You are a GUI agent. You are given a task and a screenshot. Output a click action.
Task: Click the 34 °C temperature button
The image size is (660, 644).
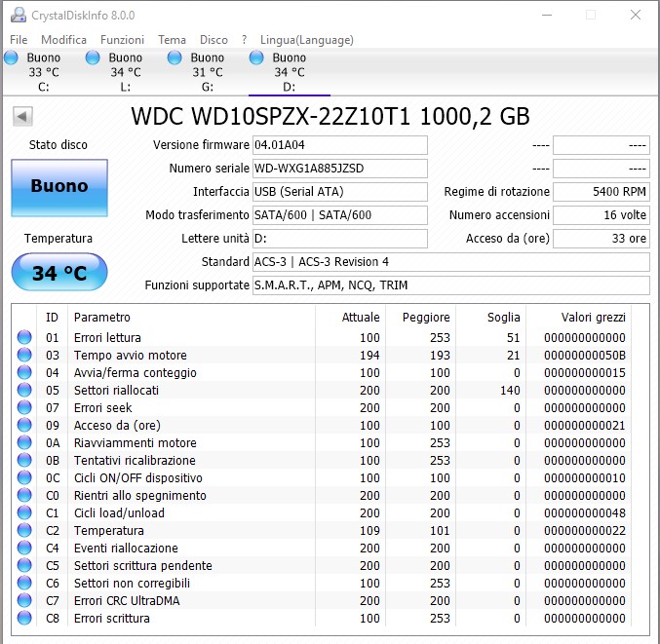59,272
